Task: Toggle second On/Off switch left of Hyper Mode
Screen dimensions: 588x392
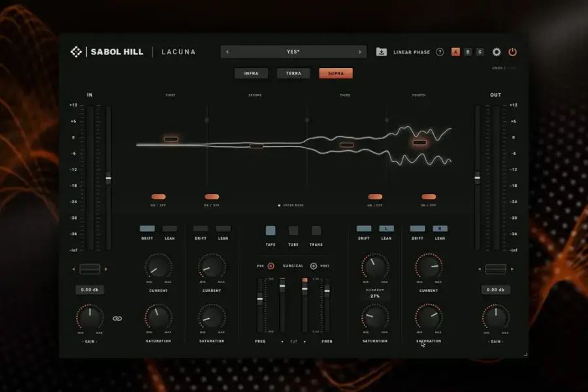Action: tap(212, 197)
